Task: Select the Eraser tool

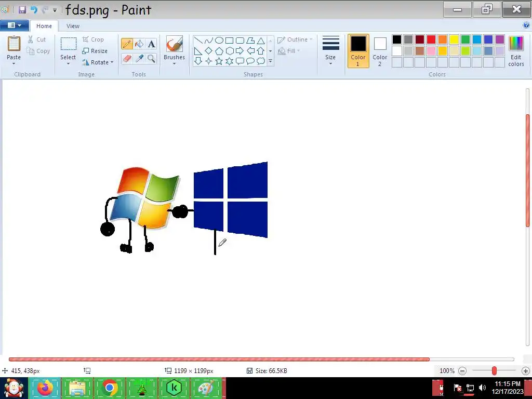Action: tap(127, 58)
